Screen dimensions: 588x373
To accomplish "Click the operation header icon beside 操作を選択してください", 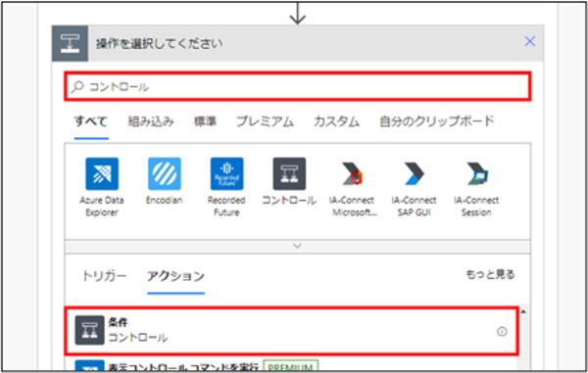I will click(71, 43).
